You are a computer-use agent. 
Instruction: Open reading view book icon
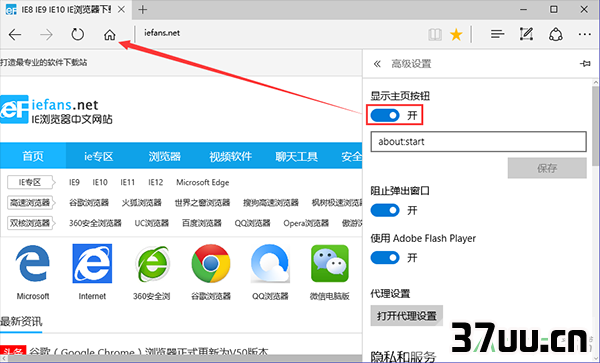pyautogui.click(x=435, y=35)
